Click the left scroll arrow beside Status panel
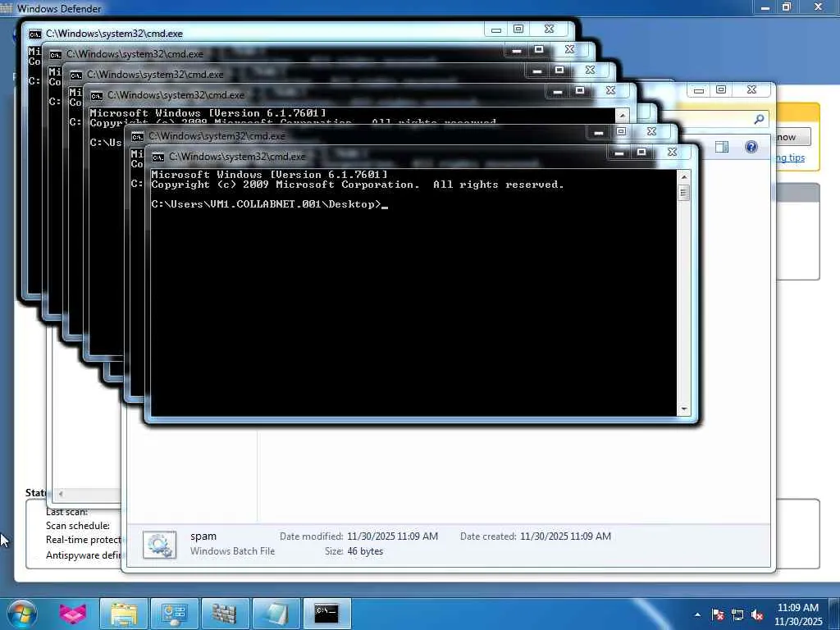The width and height of the screenshot is (840, 630). [x=61, y=493]
